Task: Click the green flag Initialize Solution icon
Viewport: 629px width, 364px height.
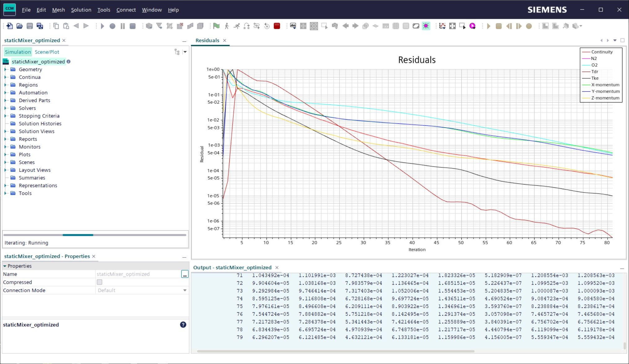Action: point(216,26)
